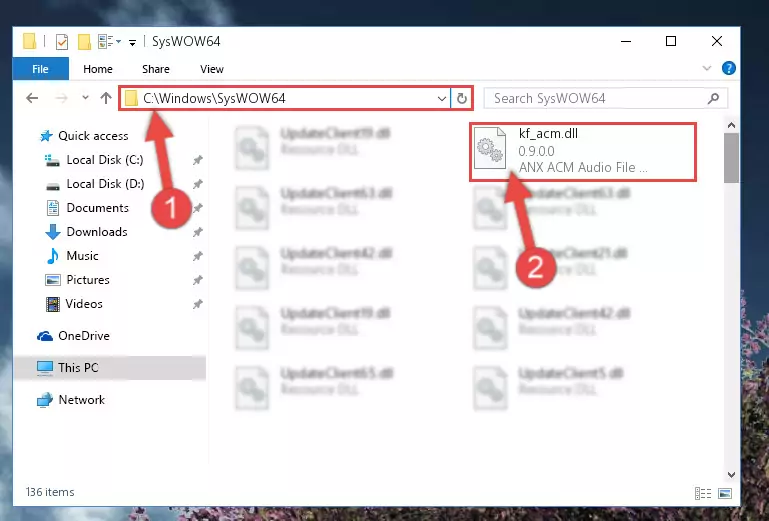The width and height of the screenshot is (769, 521).
Task: Click the Forward navigation arrow
Action: click(61, 98)
